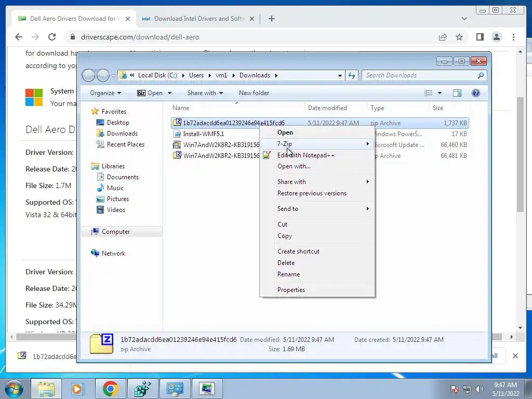Change the view using the views icon
Image resolution: width=532 pixels, height=399 pixels.
[x=429, y=93]
